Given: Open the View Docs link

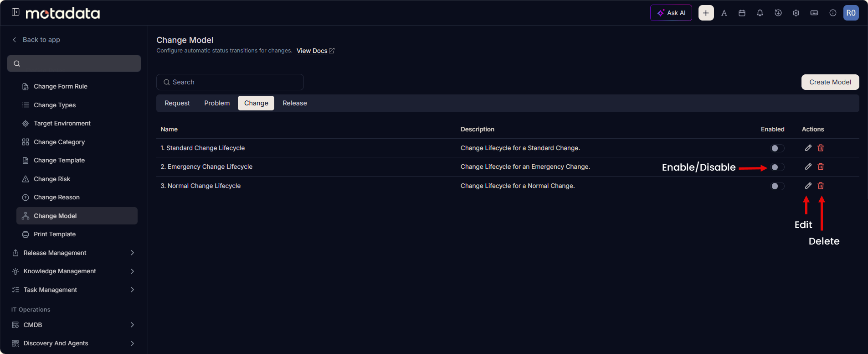Looking at the screenshot, I should (315, 51).
